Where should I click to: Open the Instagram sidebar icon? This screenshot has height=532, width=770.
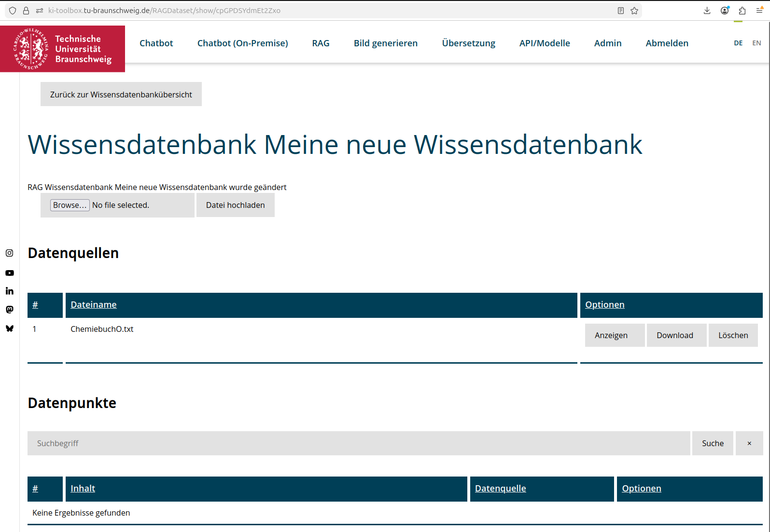pos(10,253)
